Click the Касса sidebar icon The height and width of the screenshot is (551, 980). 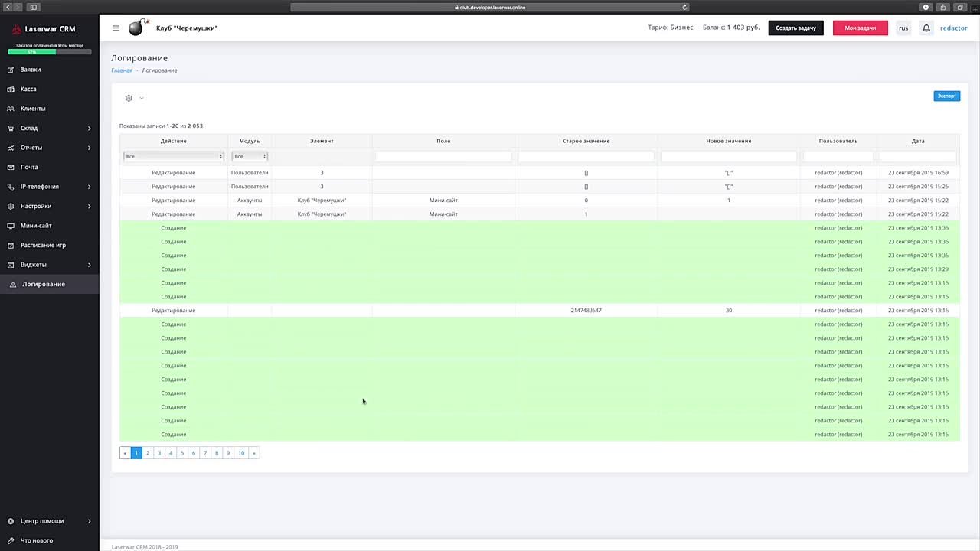click(11, 89)
